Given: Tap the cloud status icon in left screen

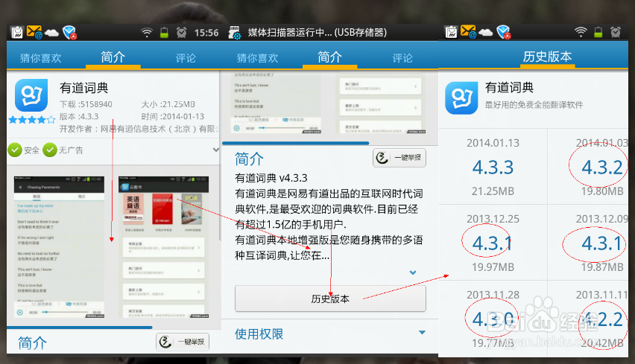Looking at the screenshot, I should click(51, 33).
